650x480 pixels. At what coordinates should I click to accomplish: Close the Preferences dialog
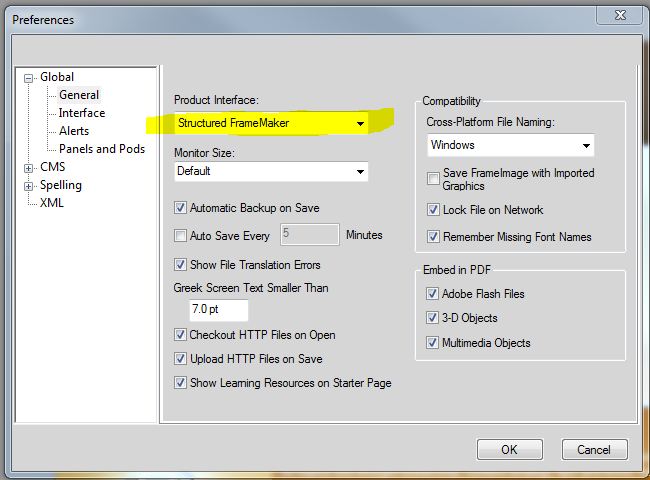tap(620, 15)
